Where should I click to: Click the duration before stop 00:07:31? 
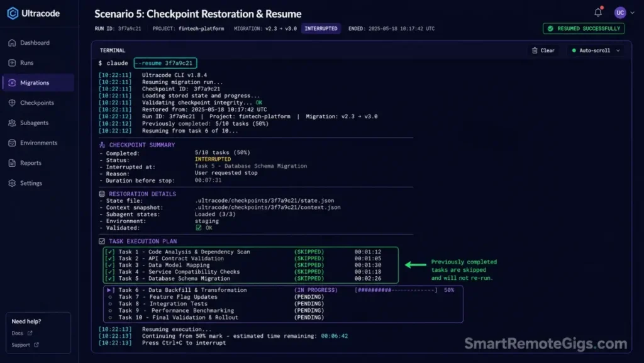[x=208, y=181]
